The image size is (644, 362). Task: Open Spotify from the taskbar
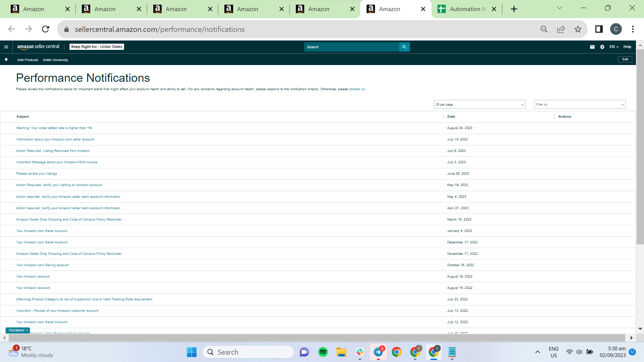[323, 352]
